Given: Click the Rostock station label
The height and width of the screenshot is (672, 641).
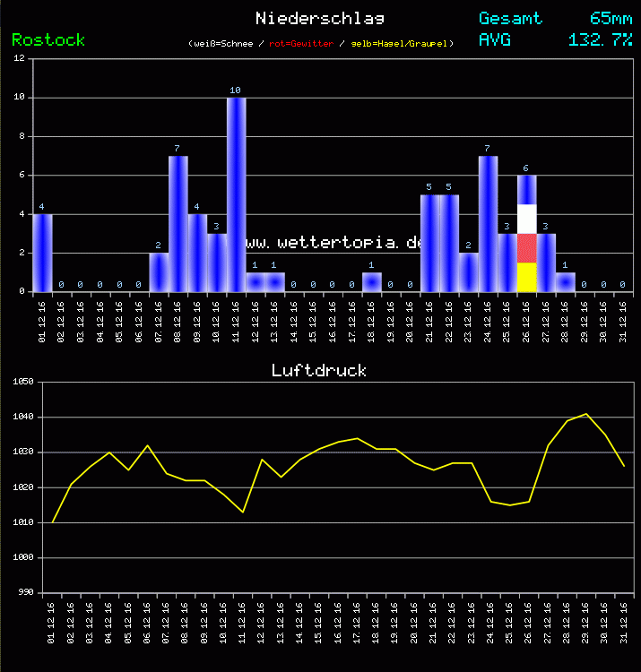Looking at the screenshot, I should 48,39.
